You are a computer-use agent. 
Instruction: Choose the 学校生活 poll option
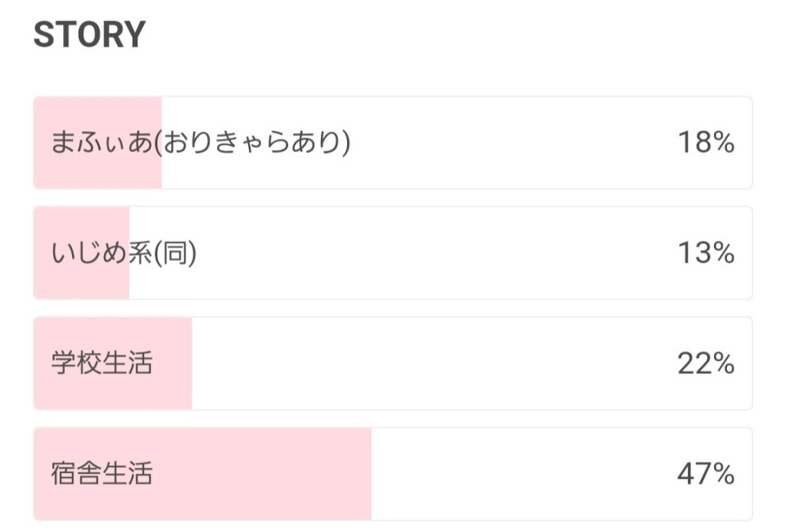point(393,363)
